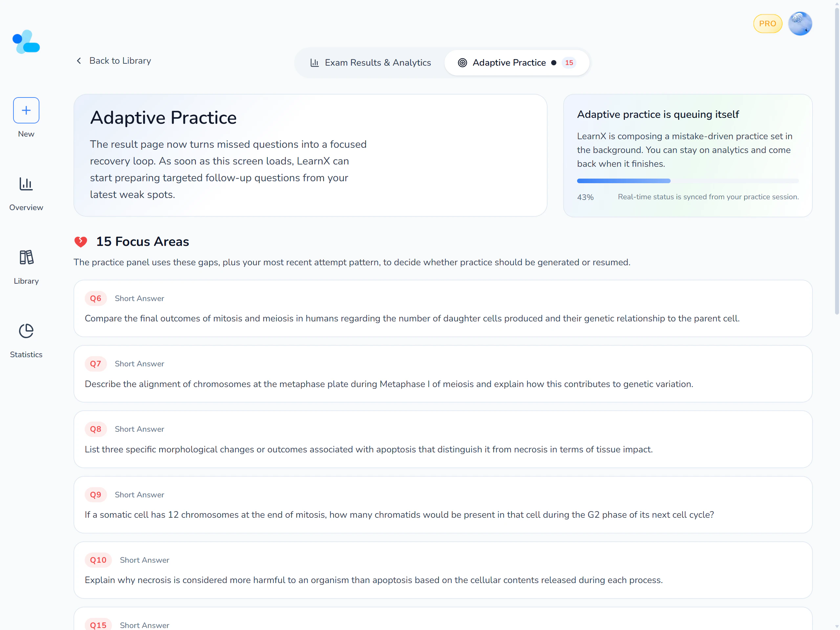Select the Q10 necrosis question card

pyautogui.click(x=442, y=570)
